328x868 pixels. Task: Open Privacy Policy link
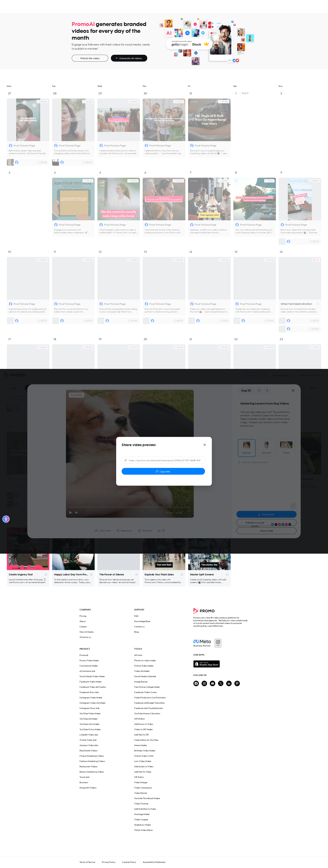tap(109, 862)
